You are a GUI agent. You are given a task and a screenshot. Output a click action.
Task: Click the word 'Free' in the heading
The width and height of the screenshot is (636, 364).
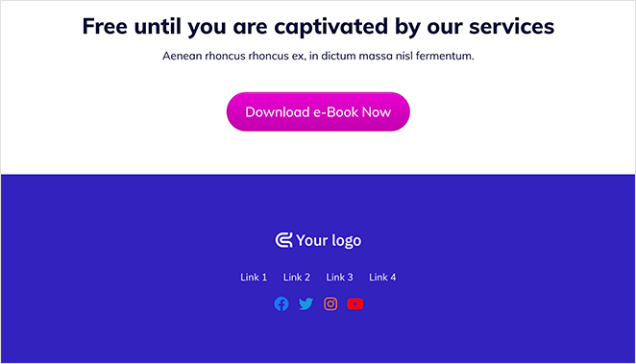(x=105, y=26)
